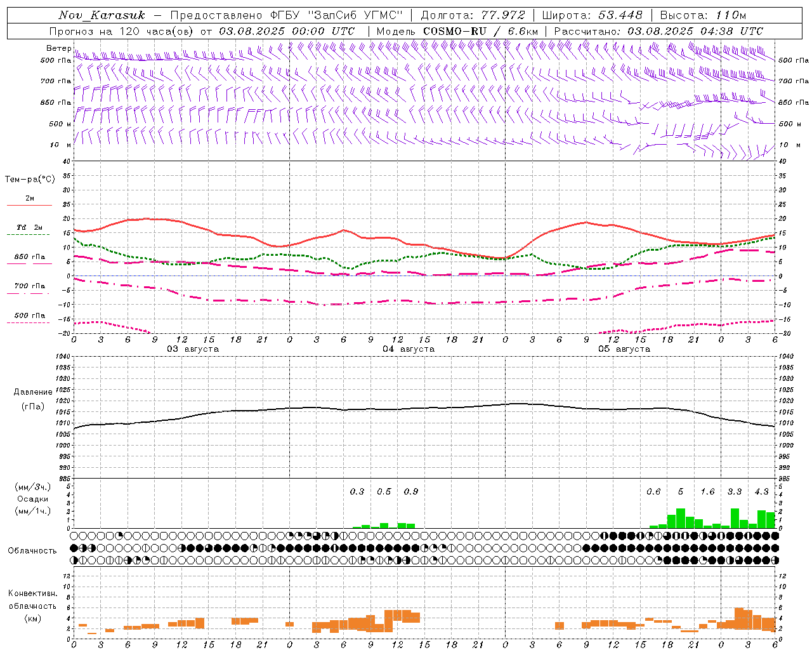The image size is (812, 650).
Task: Click the 'Модель COSMO-RU / 6.6км' label
Action: [x=457, y=31]
